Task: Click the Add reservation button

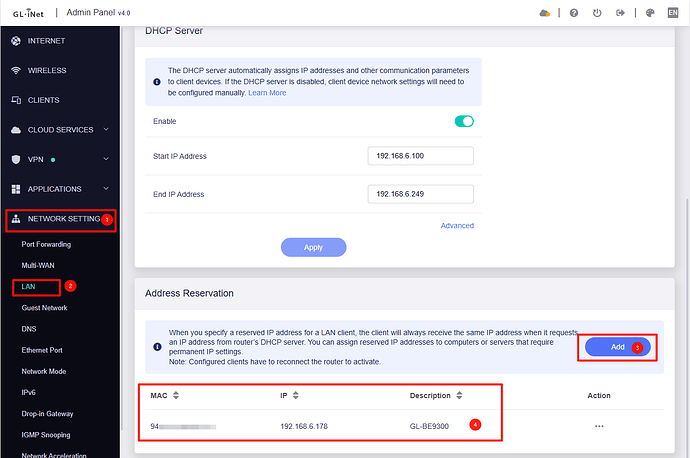Action: point(617,347)
